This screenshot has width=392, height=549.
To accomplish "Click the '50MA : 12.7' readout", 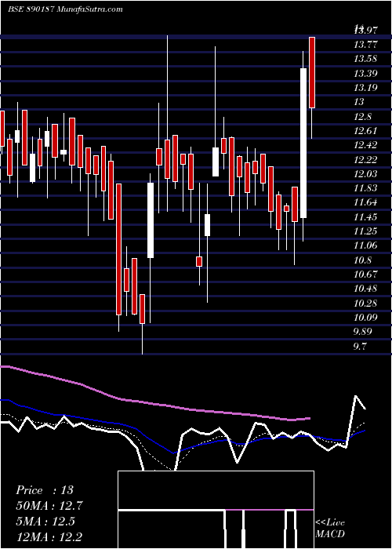I will pyautogui.click(x=49, y=506).
